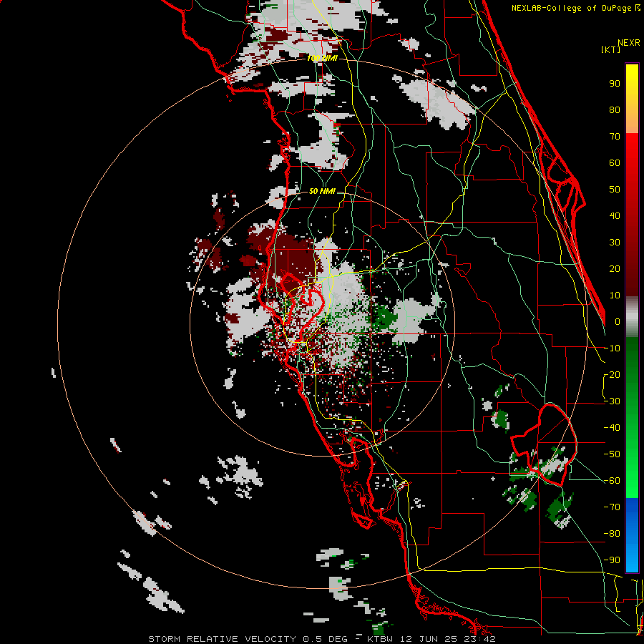The image size is (644, 644).
Task: Select the 40 value on the velocity scale
Action: 615,216
